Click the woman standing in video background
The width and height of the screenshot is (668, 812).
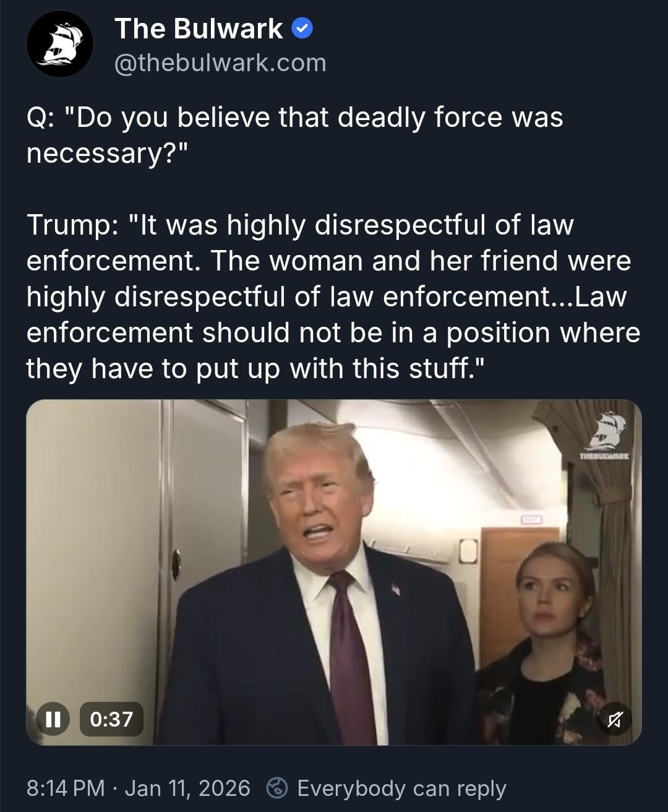(x=543, y=644)
